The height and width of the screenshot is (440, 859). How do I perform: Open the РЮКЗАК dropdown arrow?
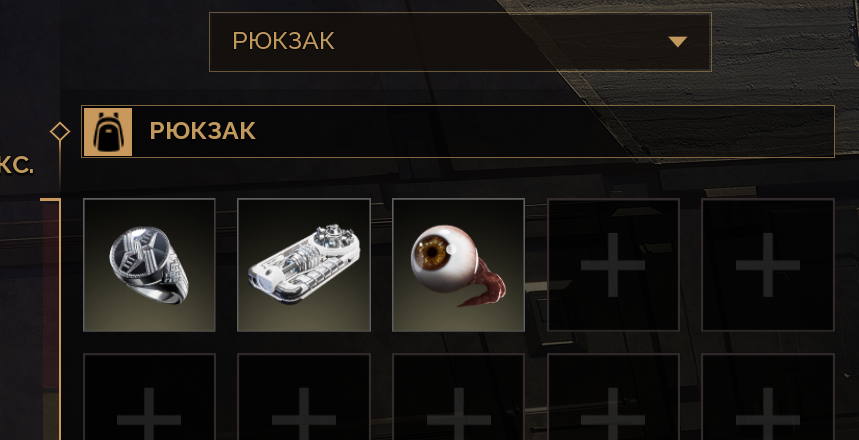pos(678,42)
